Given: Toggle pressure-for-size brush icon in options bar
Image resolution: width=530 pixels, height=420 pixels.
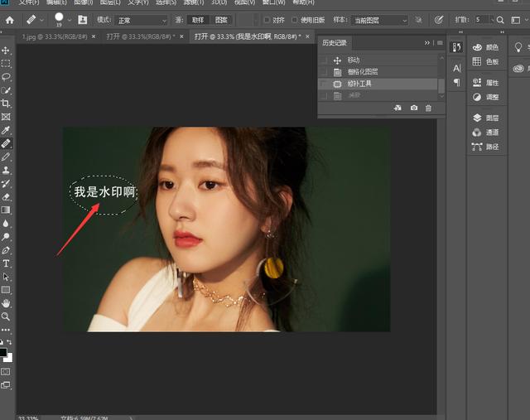Looking at the screenshot, I should point(438,20).
